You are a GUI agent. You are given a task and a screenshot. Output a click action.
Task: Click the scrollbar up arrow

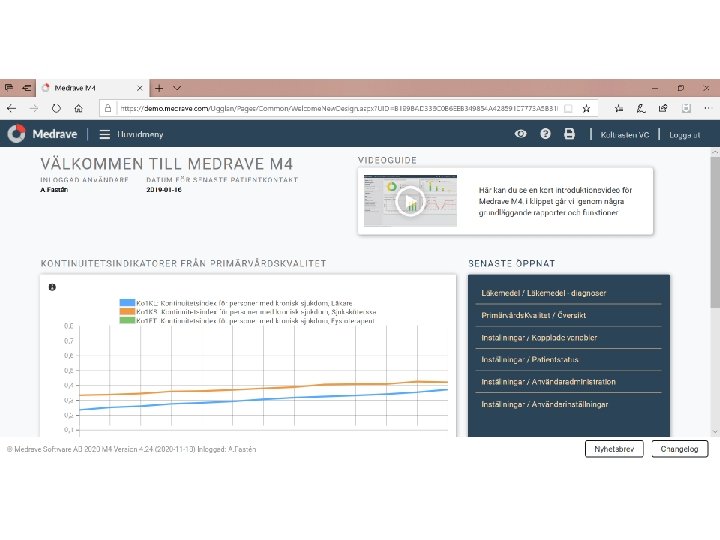coord(715,151)
